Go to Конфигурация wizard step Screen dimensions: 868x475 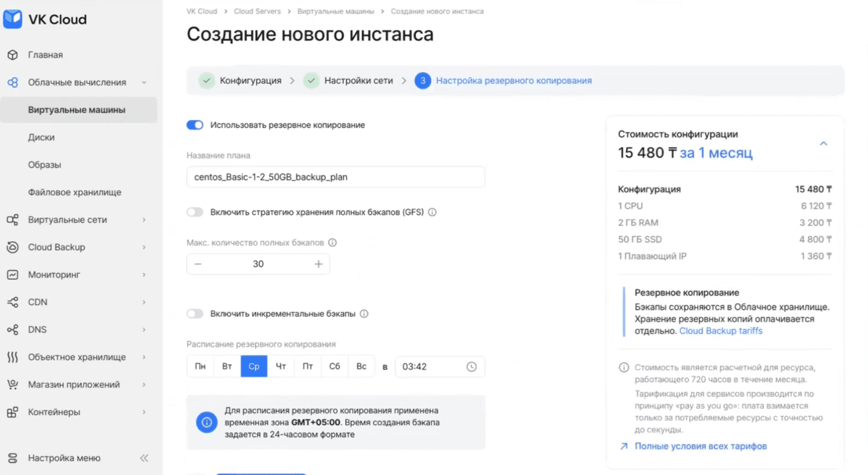[x=251, y=81]
